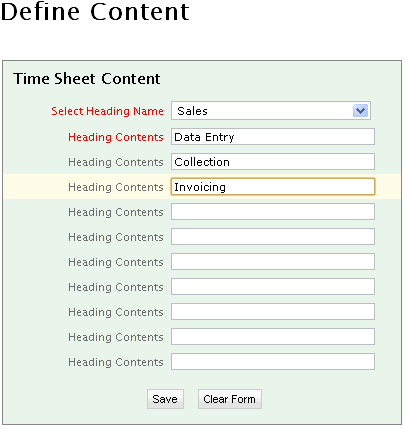Click the Heading Contents label beside Collection

point(116,162)
